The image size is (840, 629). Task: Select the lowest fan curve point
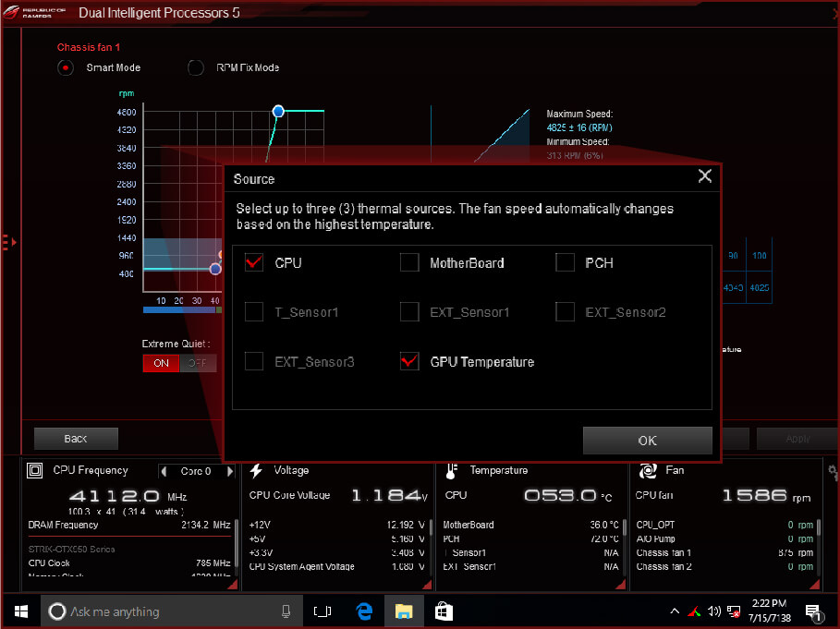[215, 269]
